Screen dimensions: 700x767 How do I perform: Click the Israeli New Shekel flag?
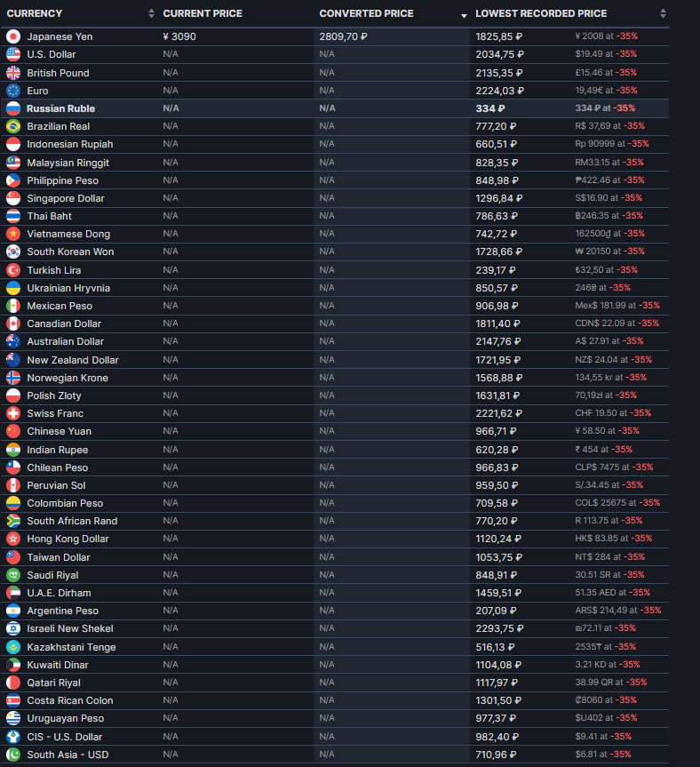point(13,628)
